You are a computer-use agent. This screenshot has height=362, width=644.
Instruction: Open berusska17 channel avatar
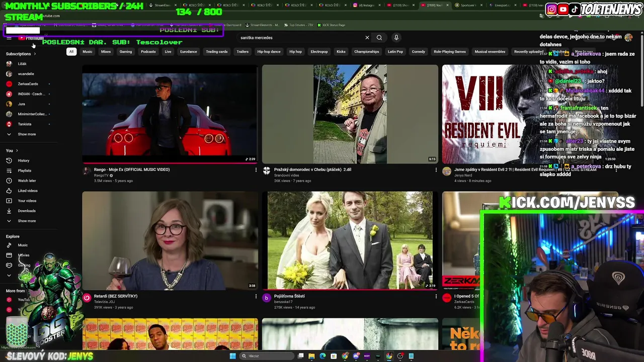click(x=267, y=298)
